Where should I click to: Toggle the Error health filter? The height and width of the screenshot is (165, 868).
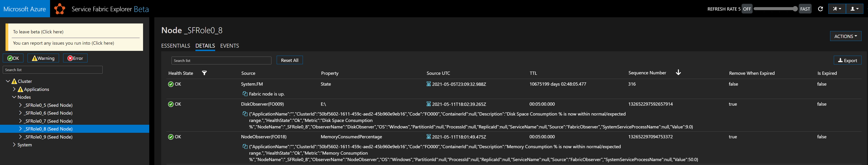[x=75, y=58]
